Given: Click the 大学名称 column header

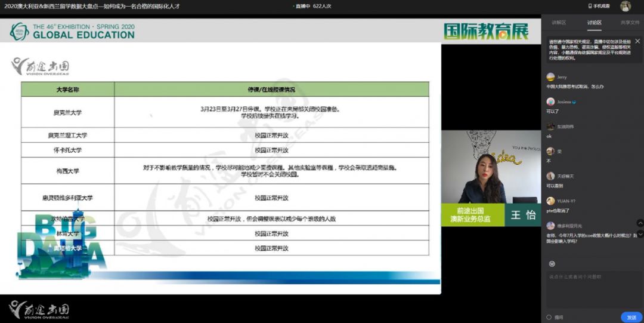Looking at the screenshot, I should 68,90.
